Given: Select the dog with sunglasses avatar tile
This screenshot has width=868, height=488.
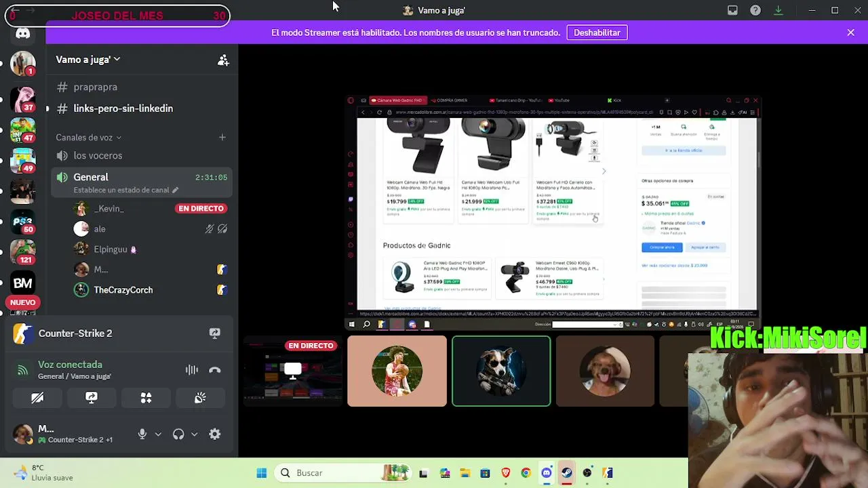Looking at the screenshot, I should 501,371.
